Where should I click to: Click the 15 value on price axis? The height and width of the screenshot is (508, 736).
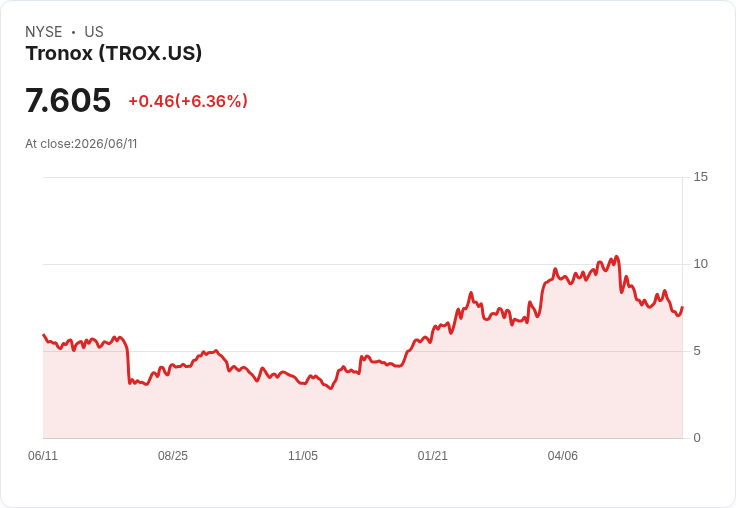click(700, 177)
